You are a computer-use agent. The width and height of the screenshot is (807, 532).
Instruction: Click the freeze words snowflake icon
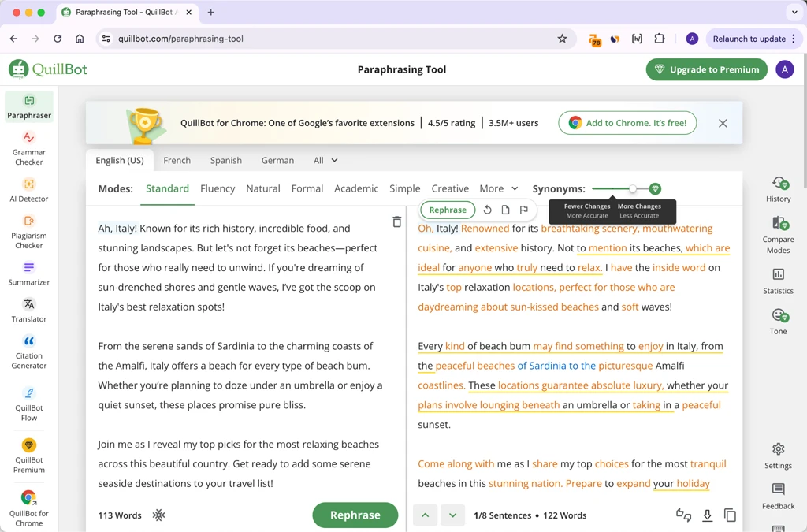(x=159, y=515)
